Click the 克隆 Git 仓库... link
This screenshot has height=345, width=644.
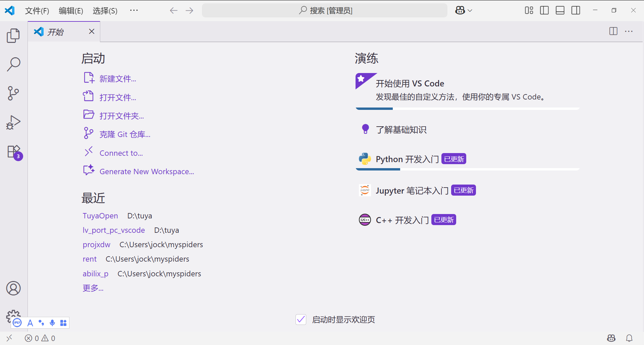point(125,134)
